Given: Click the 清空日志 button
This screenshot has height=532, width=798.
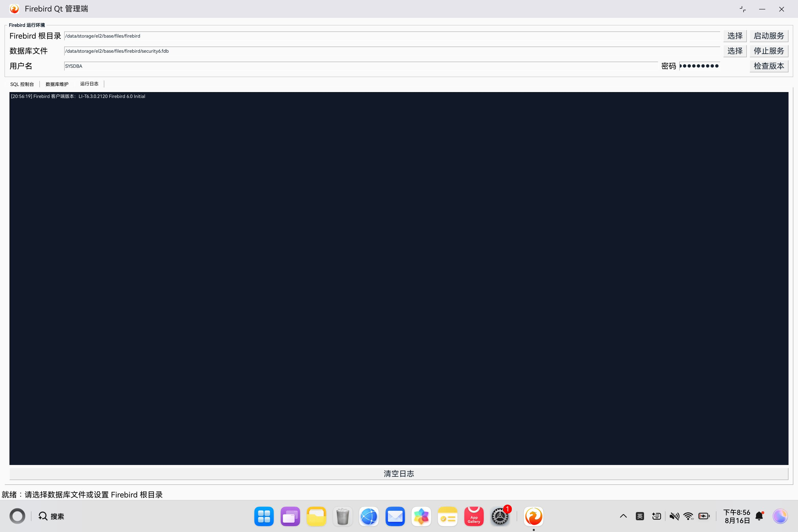Looking at the screenshot, I should click(x=399, y=474).
